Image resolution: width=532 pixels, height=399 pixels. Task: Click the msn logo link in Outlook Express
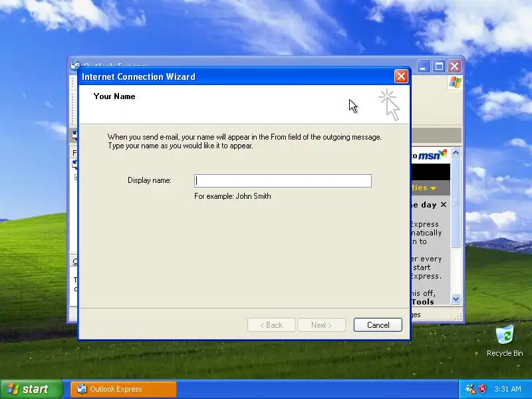(x=432, y=155)
